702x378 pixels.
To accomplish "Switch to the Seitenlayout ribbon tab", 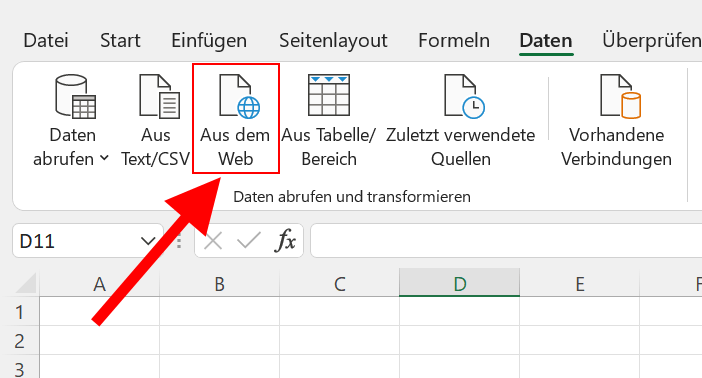I will click(333, 41).
